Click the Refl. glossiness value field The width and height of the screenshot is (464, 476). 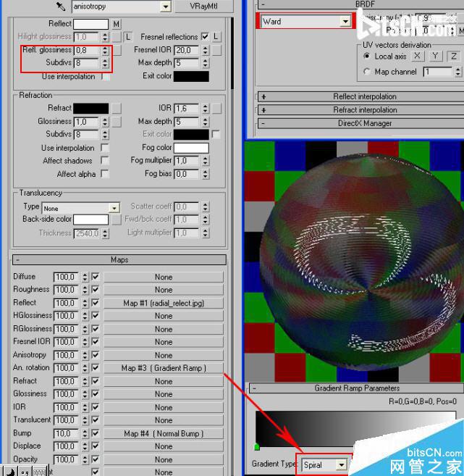point(86,50)
